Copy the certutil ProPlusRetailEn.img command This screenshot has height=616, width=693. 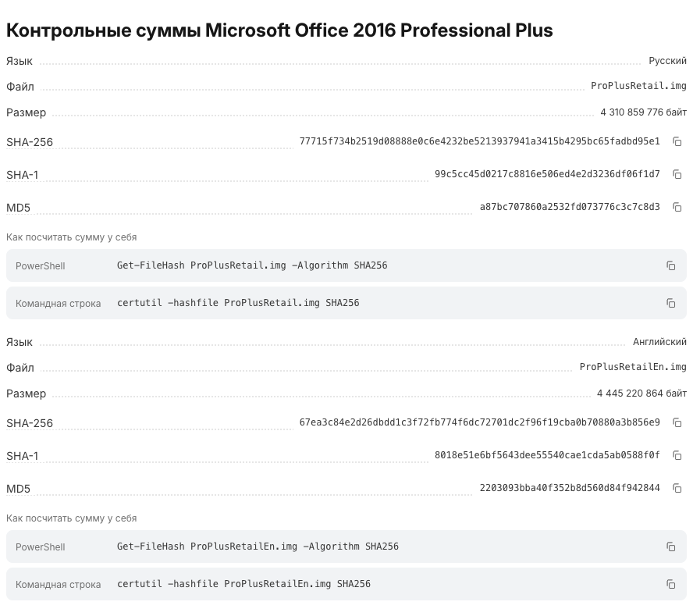[x=671, y=584]
